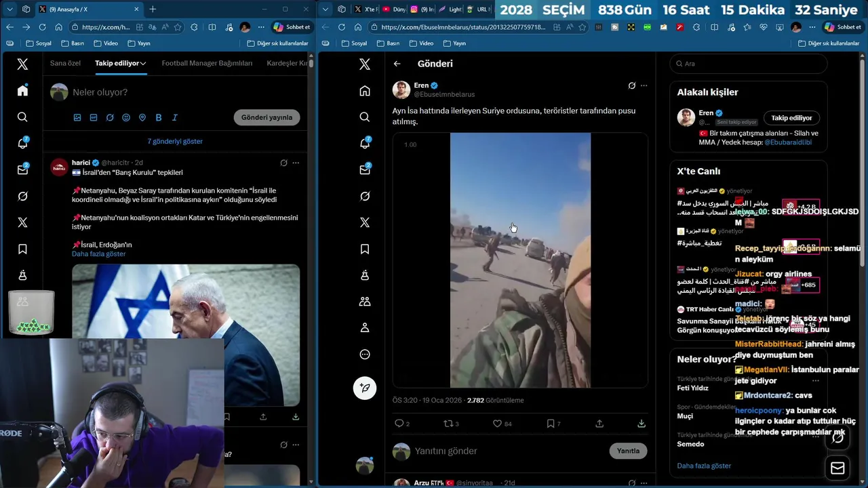868x488 pixels.
Task: Open Home in right window X sidebar
Action: tap(365, 91)
